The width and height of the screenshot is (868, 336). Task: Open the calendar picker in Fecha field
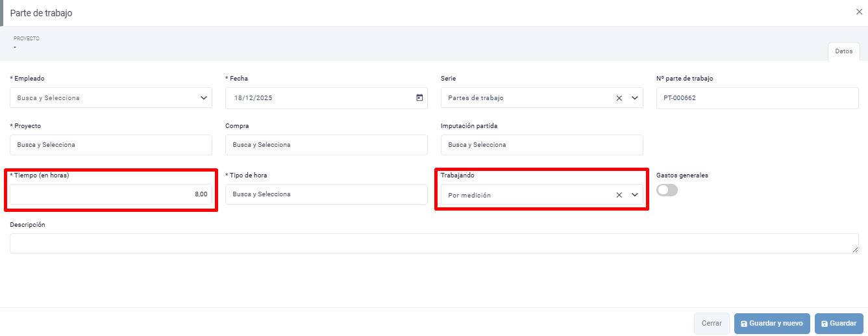(x=419, y=98)
